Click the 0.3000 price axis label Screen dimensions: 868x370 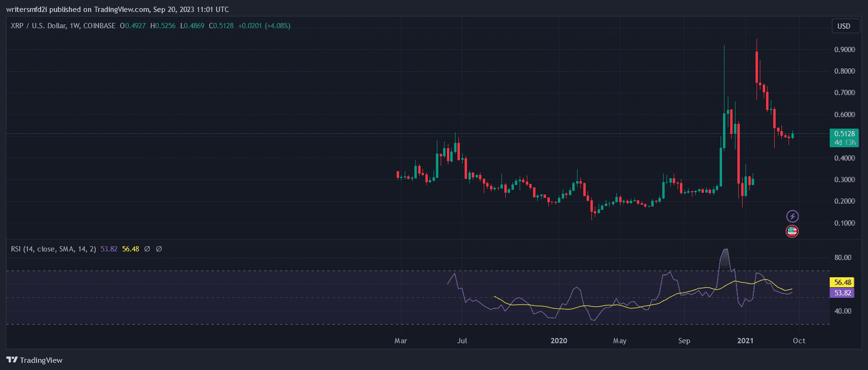845,180
